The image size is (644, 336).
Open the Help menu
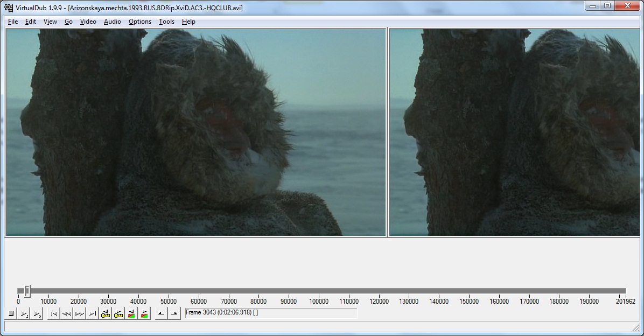(188, 22)
